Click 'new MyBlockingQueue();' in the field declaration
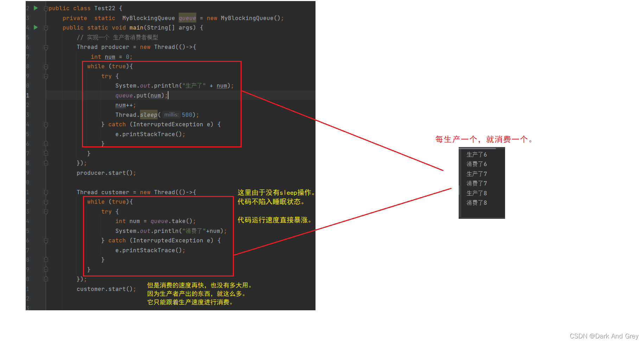This screenshot has height=343, width=644. [x=245, y=18]
